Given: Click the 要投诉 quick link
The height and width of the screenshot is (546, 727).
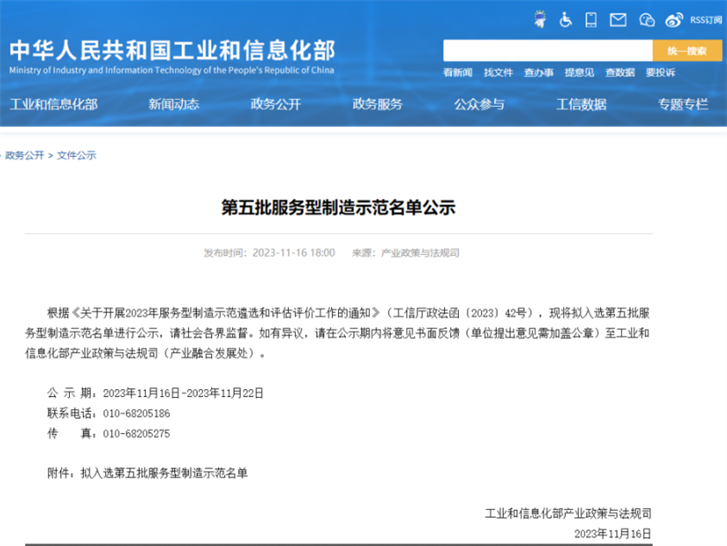Looking at the screenshot, I should pyautogui.click(x=660, y=73).
